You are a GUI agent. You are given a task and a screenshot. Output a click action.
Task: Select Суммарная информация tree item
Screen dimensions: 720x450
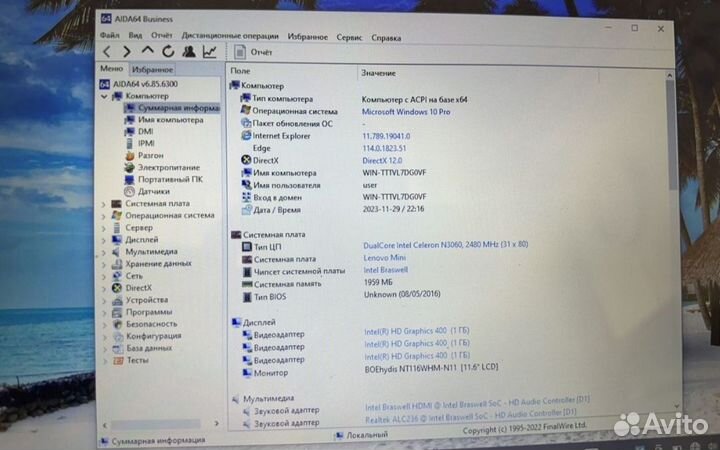pyautogui.click(x=178, y=108)
